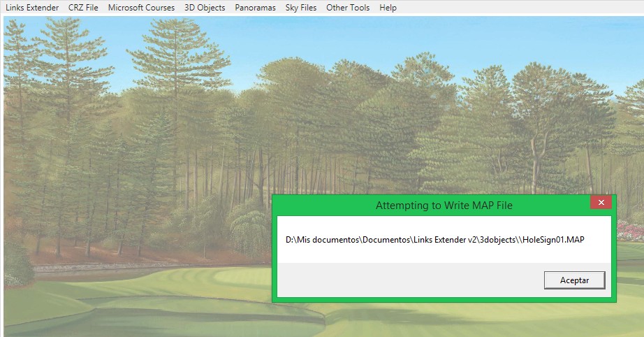The image size is (644, 337).
Task: Open the Sky Files menu
Action: coord(300,8)
